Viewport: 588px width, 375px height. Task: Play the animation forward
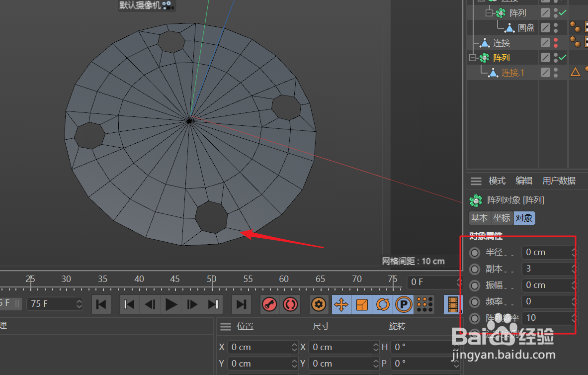(171, 304)
